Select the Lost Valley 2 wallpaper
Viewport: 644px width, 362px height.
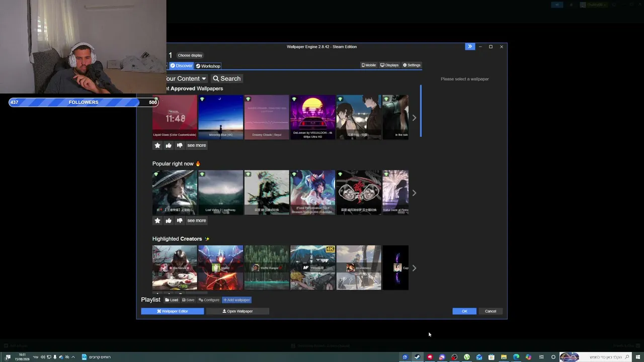[x=220, y=192]
